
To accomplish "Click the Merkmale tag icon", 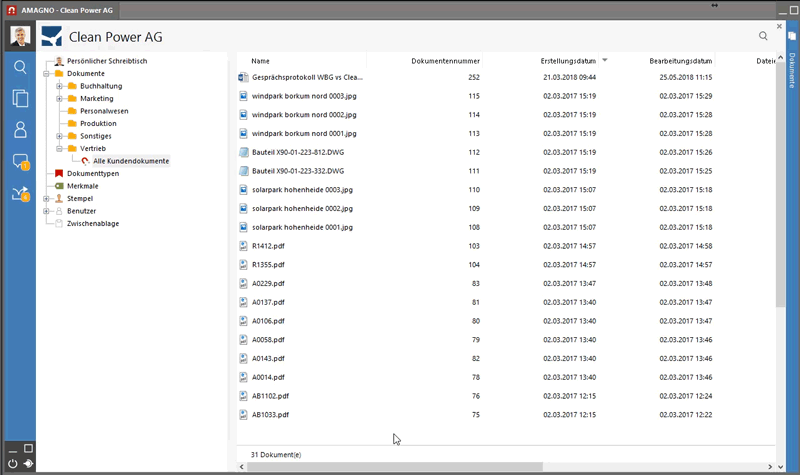I will (59, 186).
